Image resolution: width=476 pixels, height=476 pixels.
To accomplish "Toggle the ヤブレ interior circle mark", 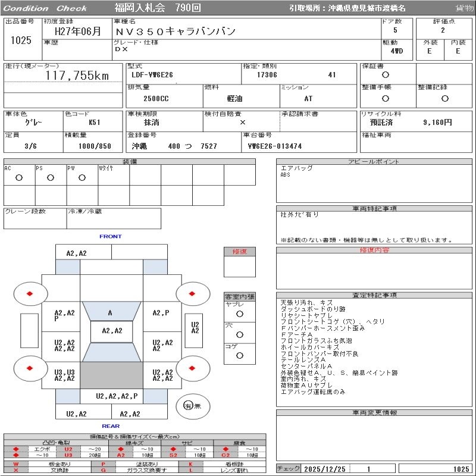I will [239, 314].
